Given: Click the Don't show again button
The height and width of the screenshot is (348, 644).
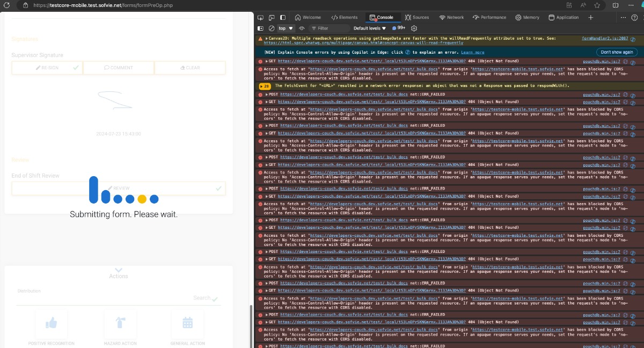Looking at the screenshot, I should tap(617, 52).
